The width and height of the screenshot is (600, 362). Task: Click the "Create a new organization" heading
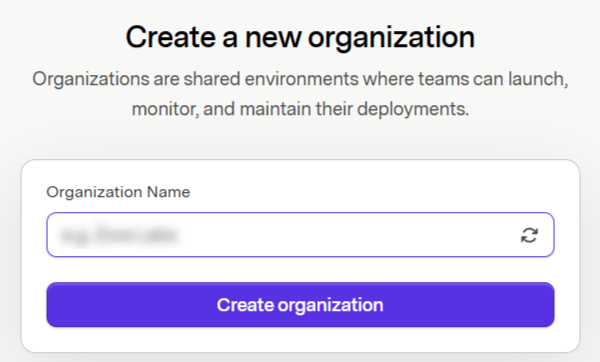300,37
